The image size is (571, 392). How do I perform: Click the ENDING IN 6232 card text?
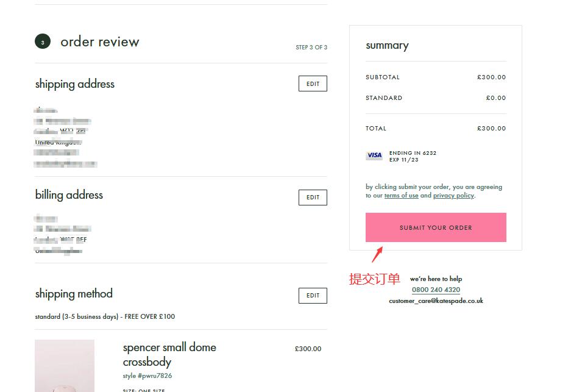coord(413,153)
